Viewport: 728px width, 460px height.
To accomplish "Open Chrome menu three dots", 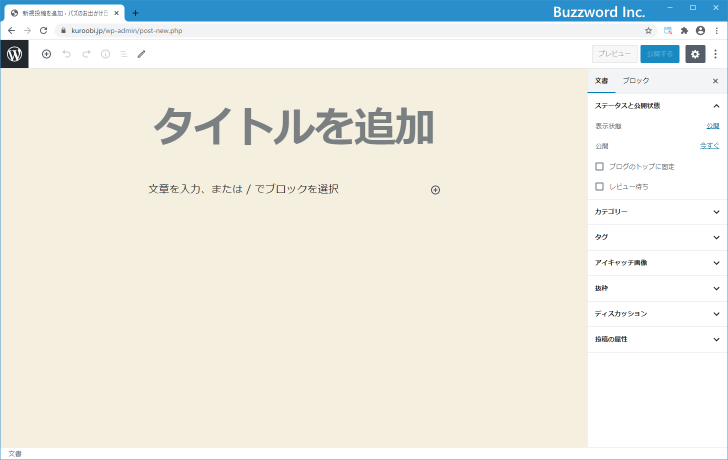I will point(716,31).
